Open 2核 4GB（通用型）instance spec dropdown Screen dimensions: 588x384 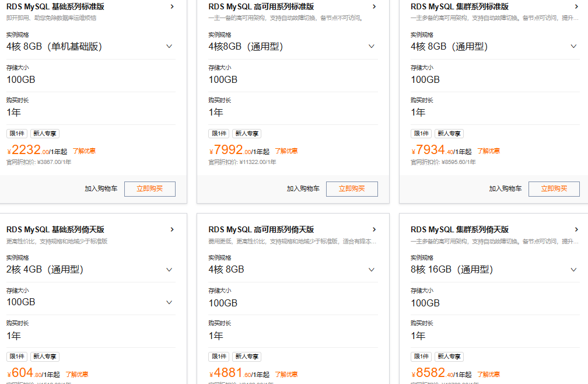[x=169, y=270]
